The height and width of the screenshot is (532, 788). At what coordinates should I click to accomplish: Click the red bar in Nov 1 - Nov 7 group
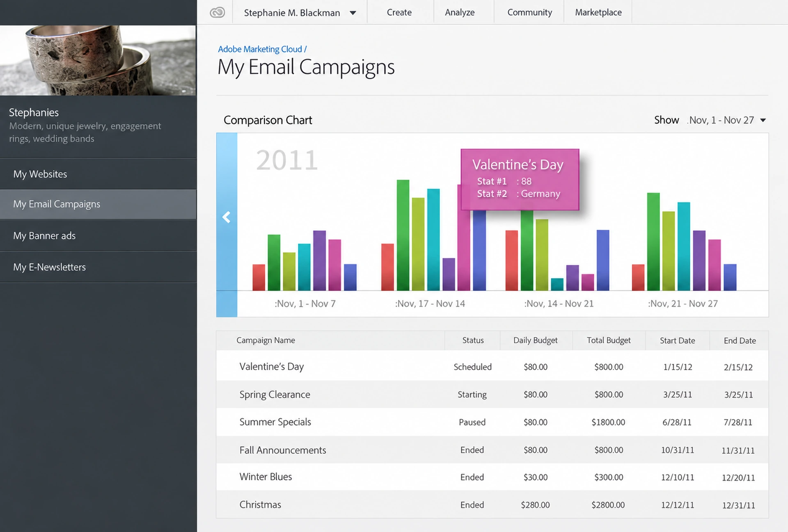coord(259,277)
